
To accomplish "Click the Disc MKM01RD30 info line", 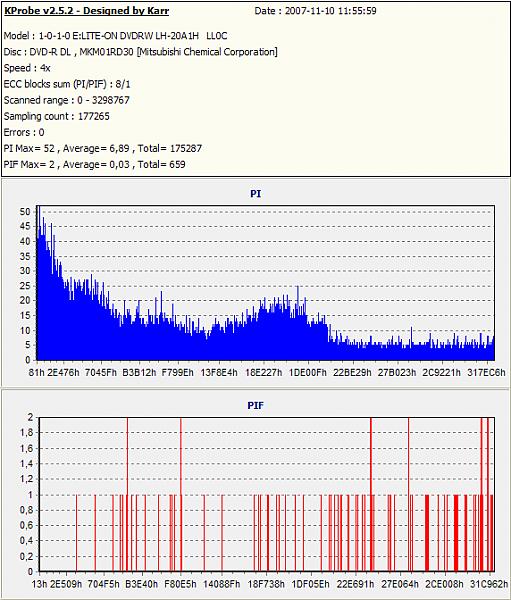I will point(140,52).
